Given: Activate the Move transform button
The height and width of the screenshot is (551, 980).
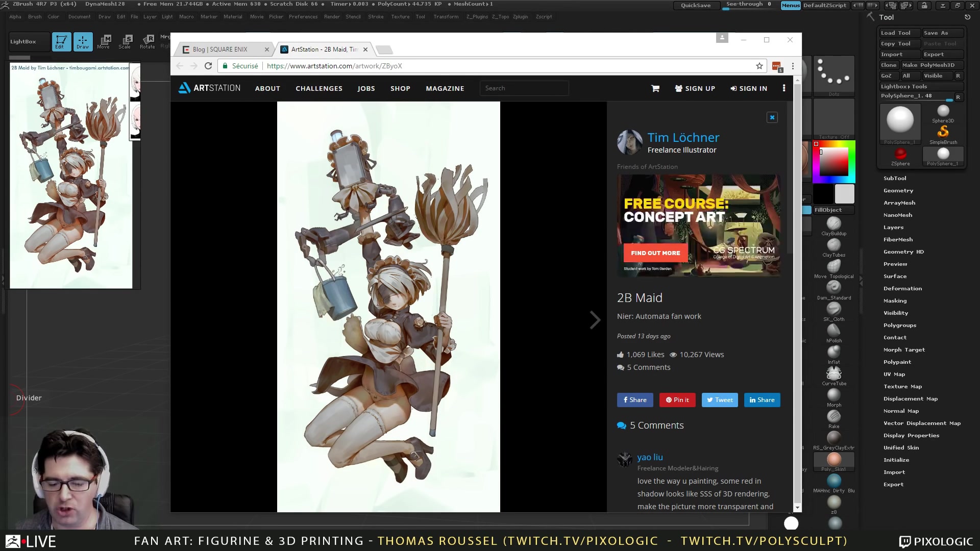Looking at the screenshot, I should [104, 41].
